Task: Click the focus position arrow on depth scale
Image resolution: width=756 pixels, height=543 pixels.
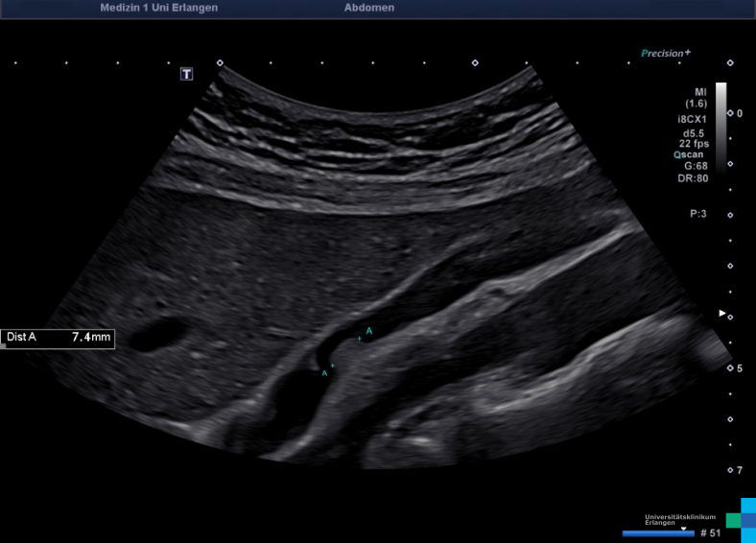Action: [723, 313]
